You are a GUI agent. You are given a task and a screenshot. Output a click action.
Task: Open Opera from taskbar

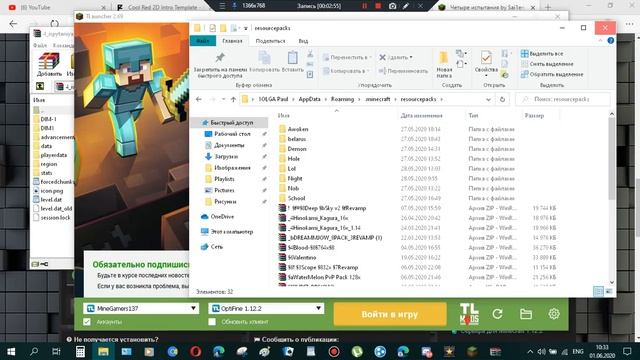196,351
